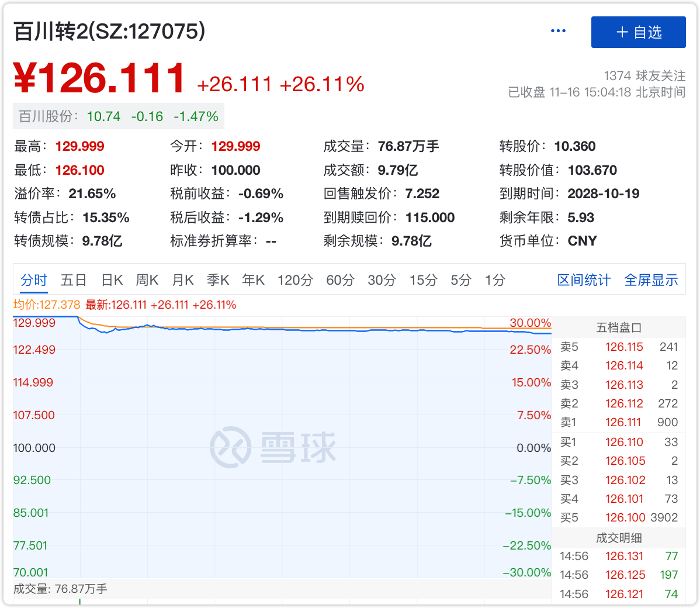Click the 卖1 ask price 126.111 row
Screen dimensions: 700x608
coord(619,422)
